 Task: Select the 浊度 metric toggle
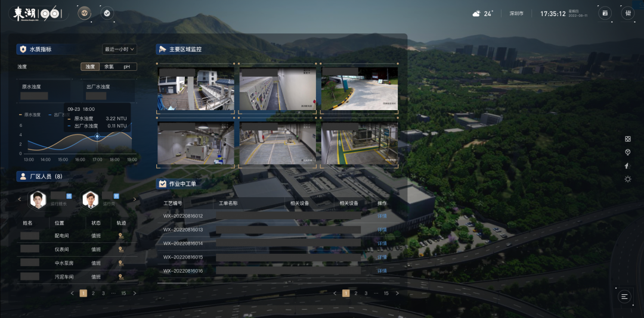90,67
